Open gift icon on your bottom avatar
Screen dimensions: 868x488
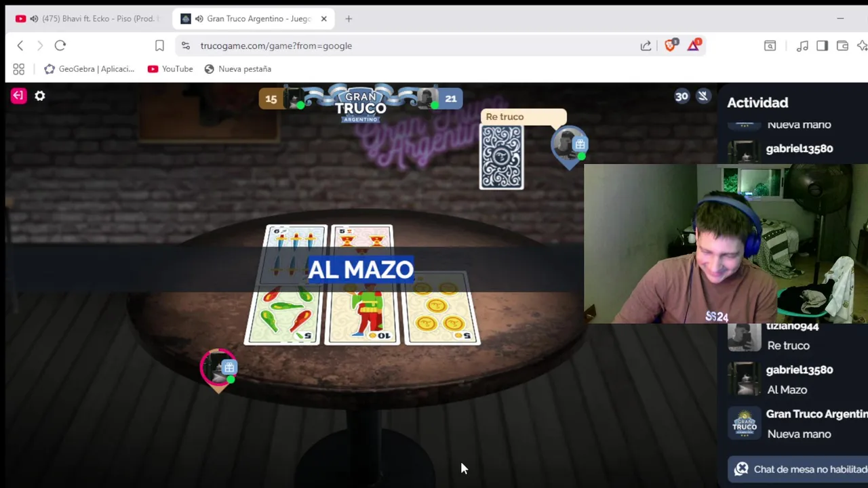[229, 367]
